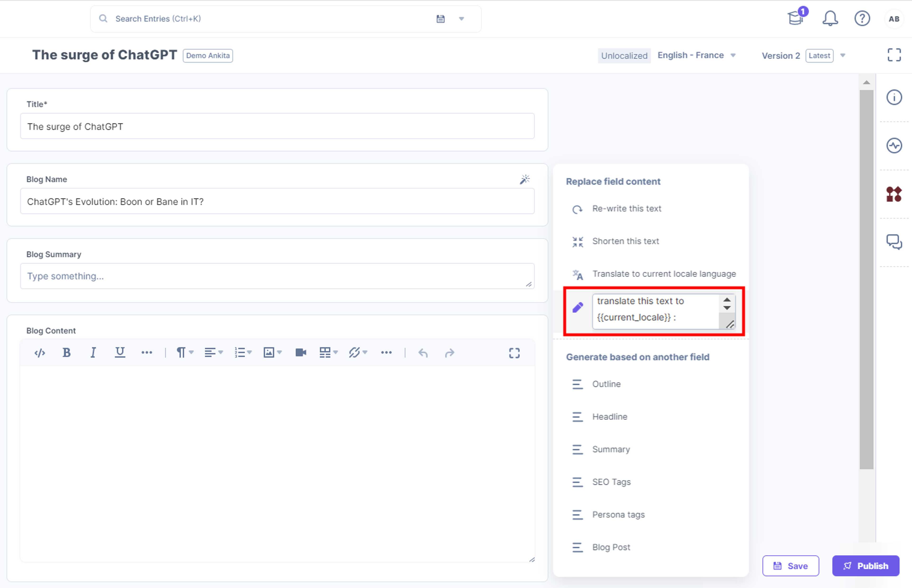Open the discussions comment icon in sidebar
The width and height of the screenshot is (912, 588).
pos(894,242)
